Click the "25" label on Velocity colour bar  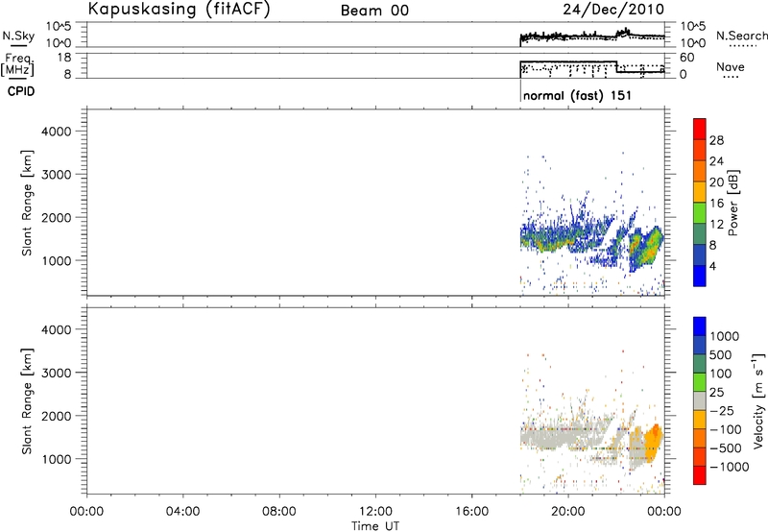(716, 393)
